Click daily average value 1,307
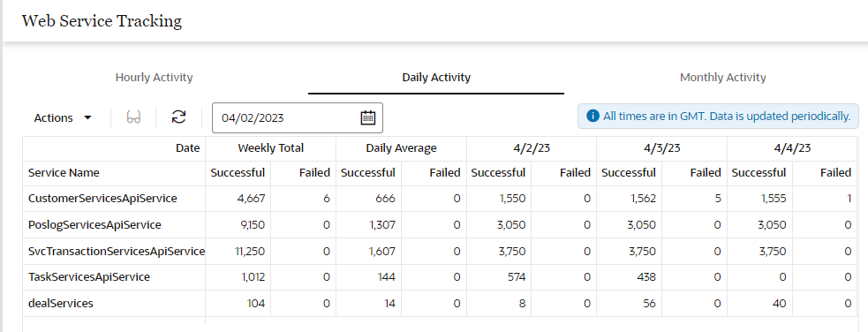This screenshot has width=868, height=332. point(382,224)
